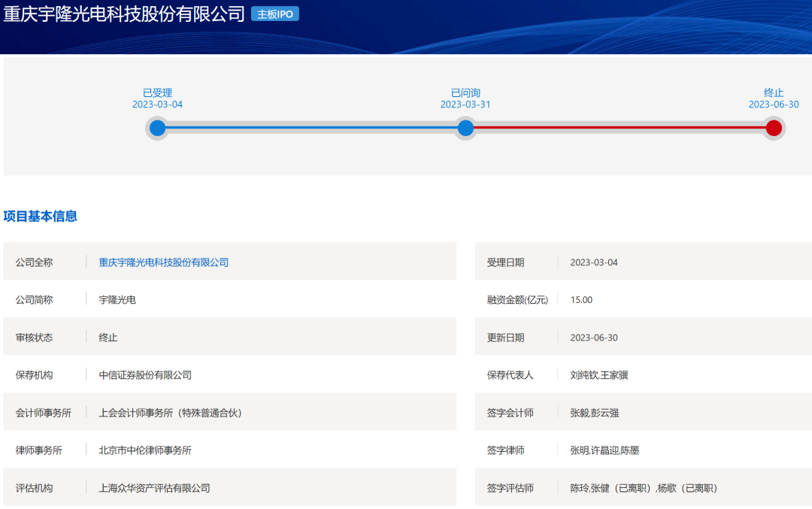Click the 保荐代表人 field label
The height and width of the screenshot is (509, 812).
click(510, 375)
